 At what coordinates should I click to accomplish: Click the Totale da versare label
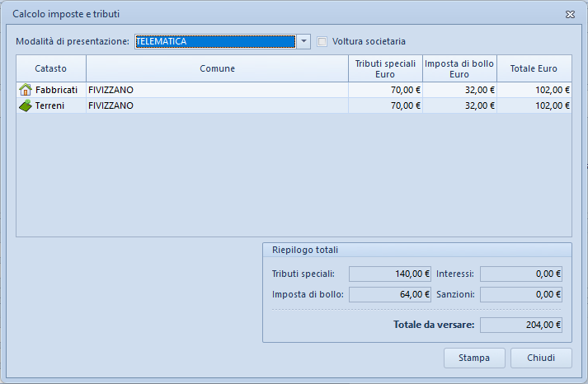pyautogui.click(x=434, y=325)
